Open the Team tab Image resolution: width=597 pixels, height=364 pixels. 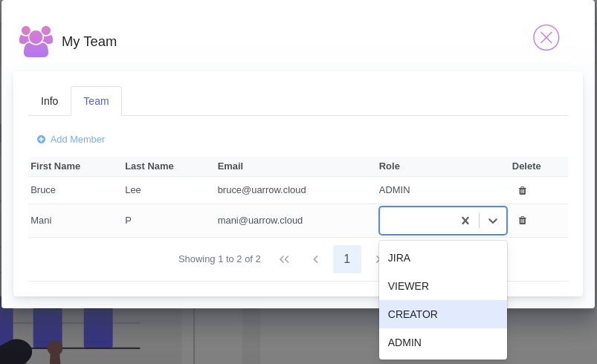[x=97, y=101]
